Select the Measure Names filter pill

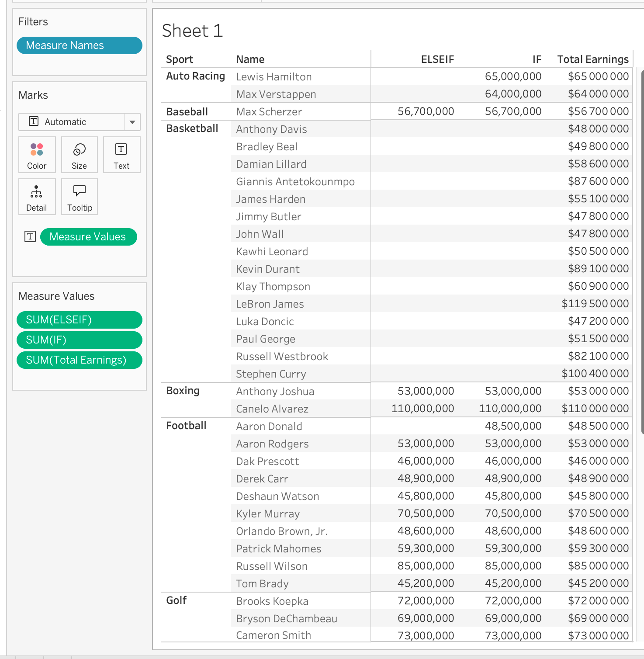click(x=80, y=45)
